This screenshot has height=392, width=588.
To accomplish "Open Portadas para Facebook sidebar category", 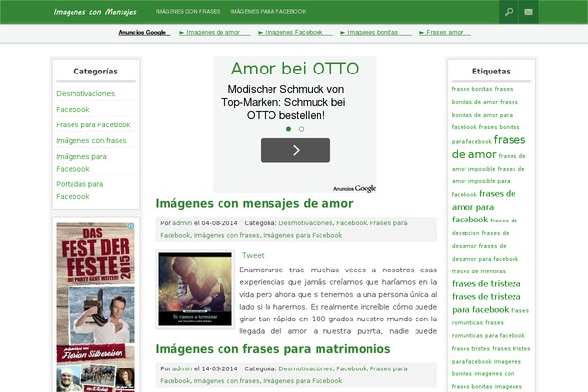I will [x=79, y=190].
